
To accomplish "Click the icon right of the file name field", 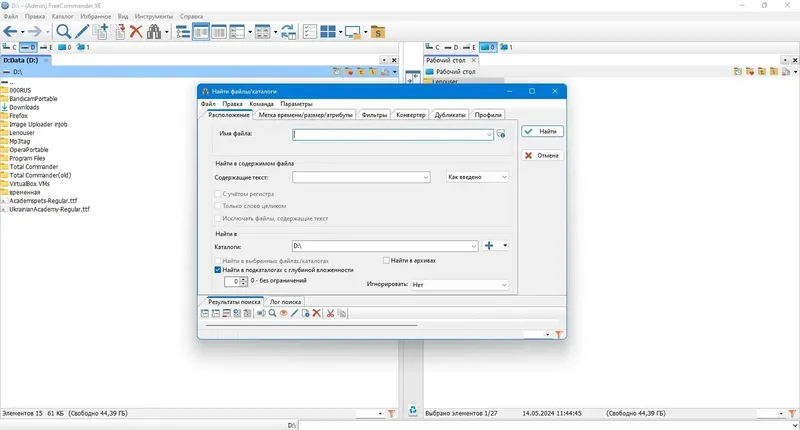I will [501, 134].
